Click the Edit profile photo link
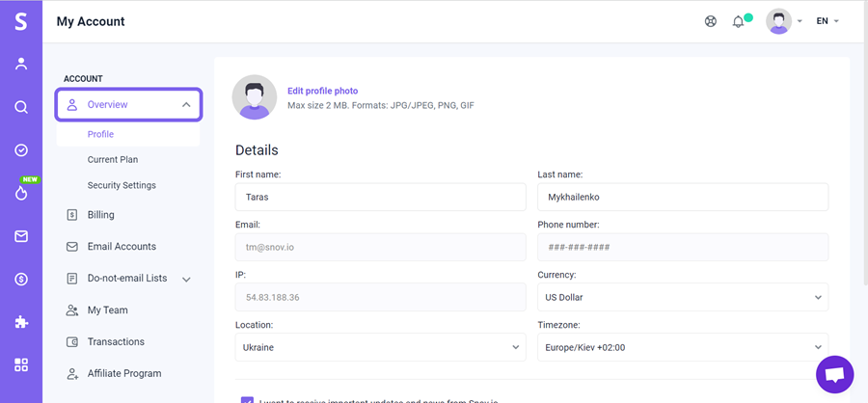The width and height of the screenshot is (868, 403). pyautogui.click(x=323, y=91)
